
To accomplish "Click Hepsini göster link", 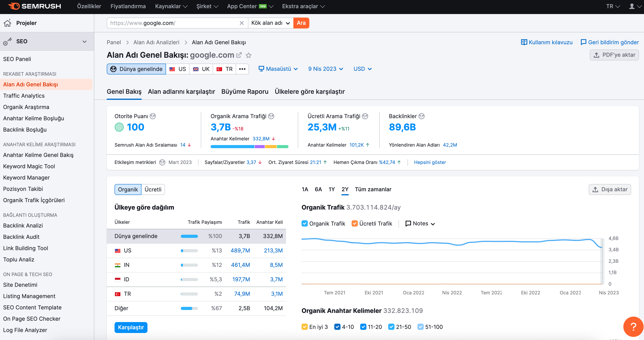I will pos(430,162).
